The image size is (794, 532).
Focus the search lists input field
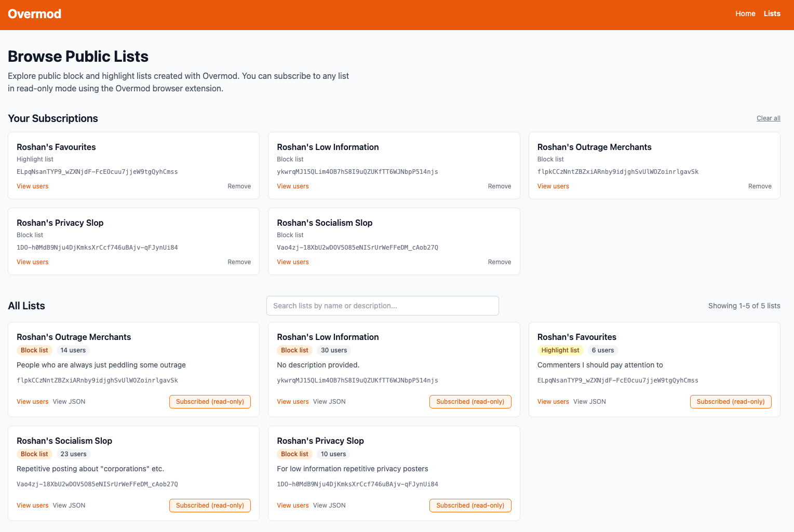(x=382, y=306)
